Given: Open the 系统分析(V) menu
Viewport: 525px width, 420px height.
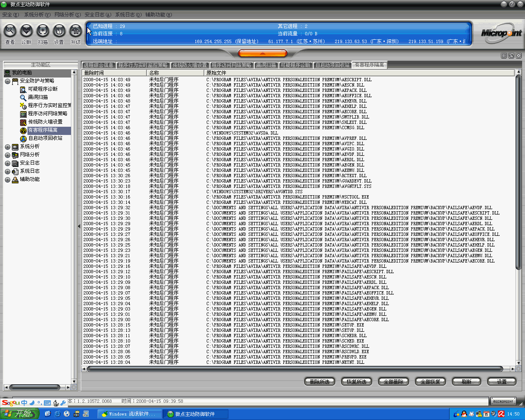Looking at the screenshot, I should pos(37,15).
